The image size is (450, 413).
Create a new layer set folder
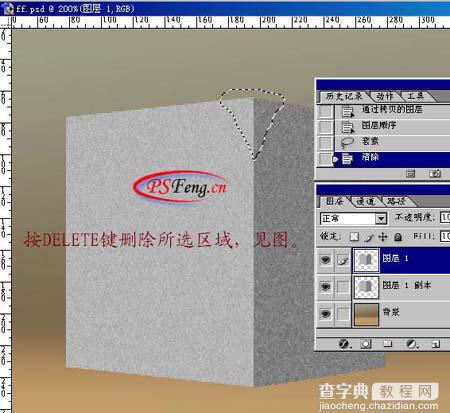coord(388,343)
